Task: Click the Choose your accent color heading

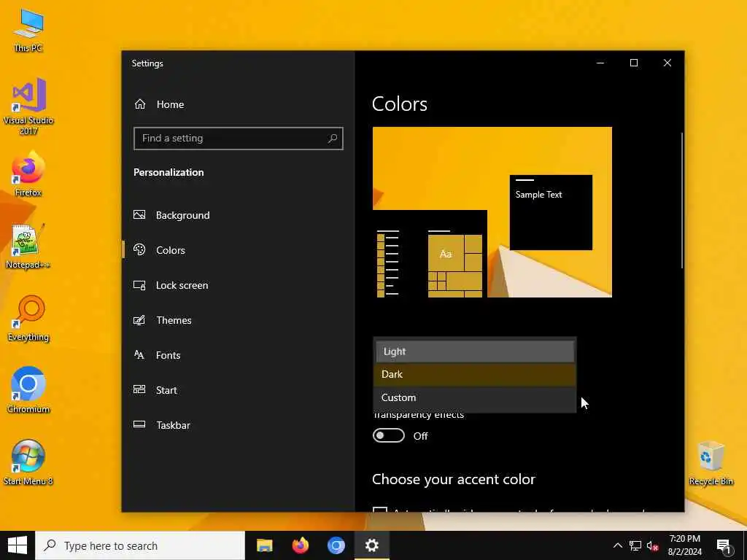Action: click(x=454, y=480)
